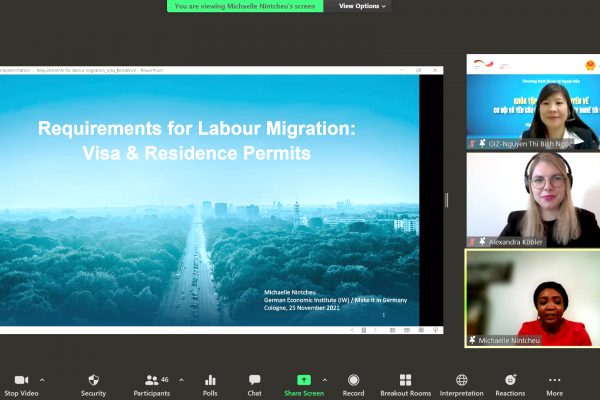Open Breakout Rooms
This screenshot has height=400, width=600.
(x=405, y=380)
